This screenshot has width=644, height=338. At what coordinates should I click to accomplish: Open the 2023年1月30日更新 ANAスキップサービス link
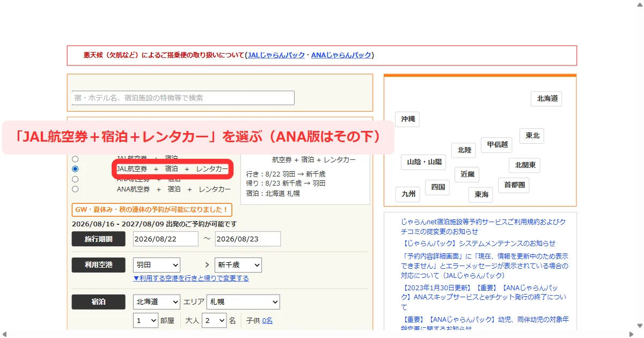coord(483,297)
